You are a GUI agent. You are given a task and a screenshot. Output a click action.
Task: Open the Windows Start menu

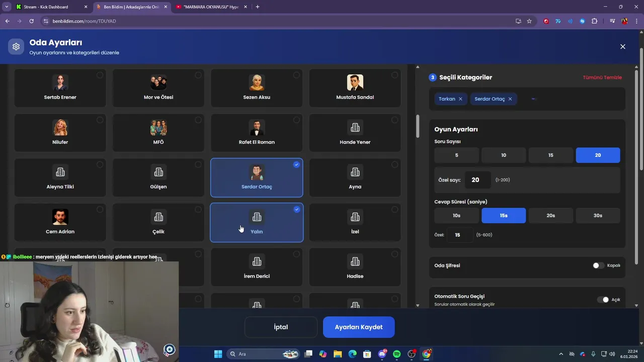coord(218,354)
